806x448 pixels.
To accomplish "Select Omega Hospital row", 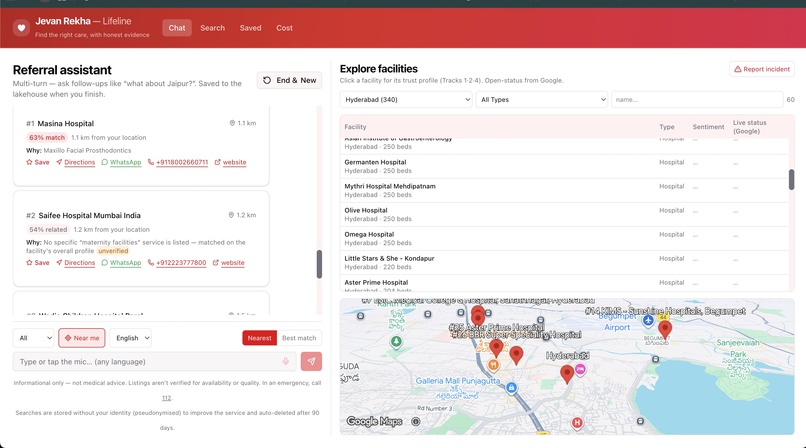I will [564, 239].
